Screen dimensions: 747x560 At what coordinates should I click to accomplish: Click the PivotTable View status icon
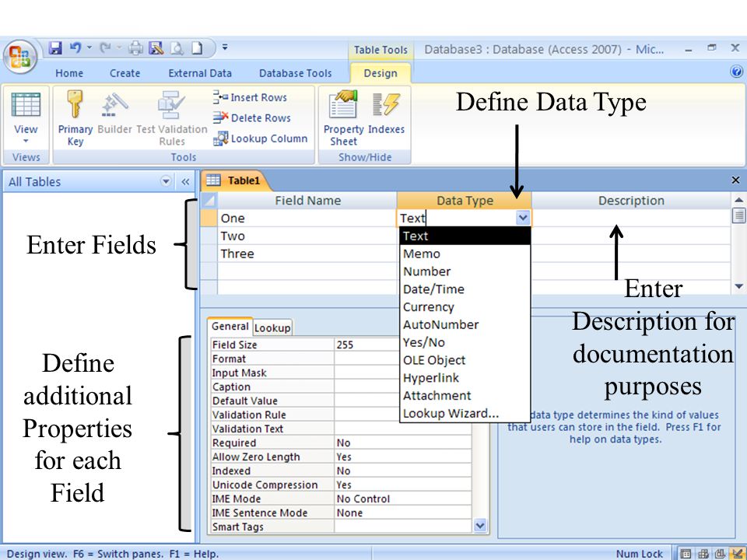pyautogui.click(x=703, y=553)
